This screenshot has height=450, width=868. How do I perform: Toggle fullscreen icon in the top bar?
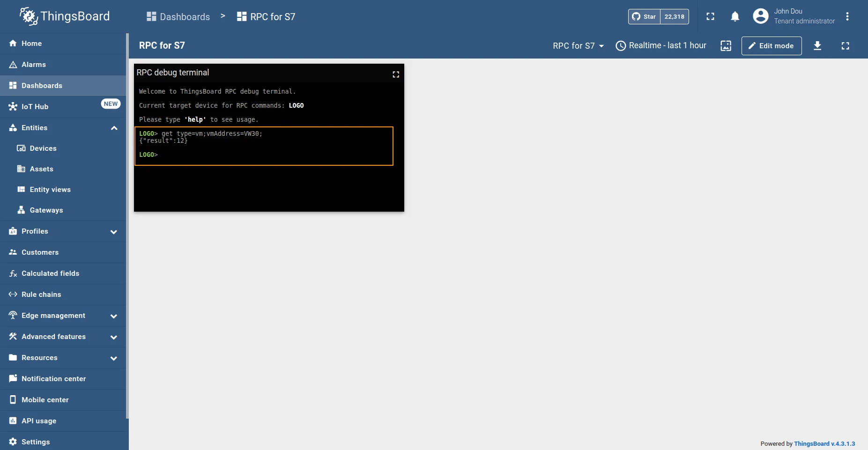(x=710, y=16)
